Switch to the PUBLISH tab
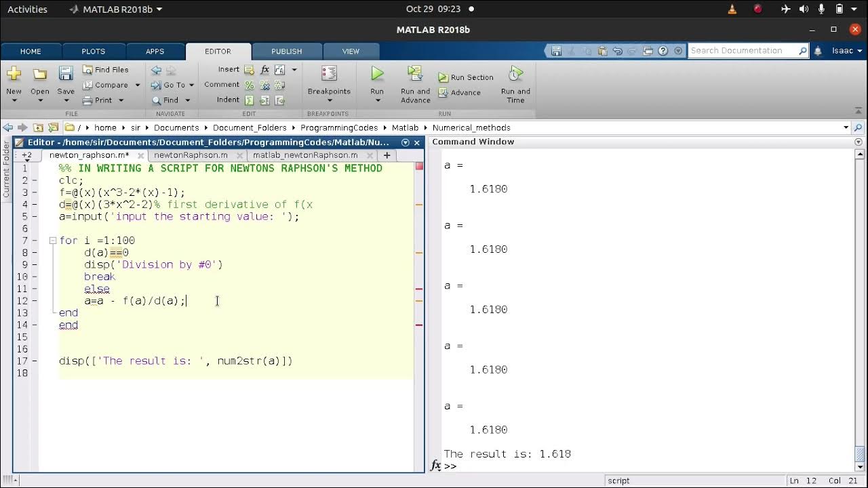This screenshot has width=868, height=488. pos(287,52)
